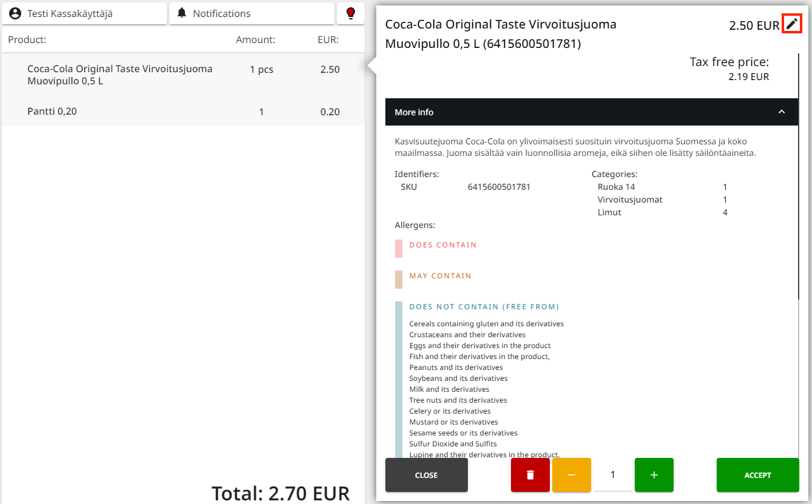Click the CLOSE button
This screenshot has height=504, width=812.
point(427,475)
